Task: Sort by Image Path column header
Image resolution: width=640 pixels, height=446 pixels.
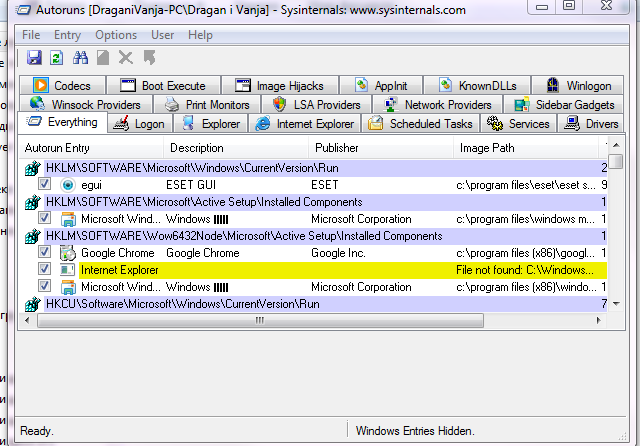Action: pos(526,148)
